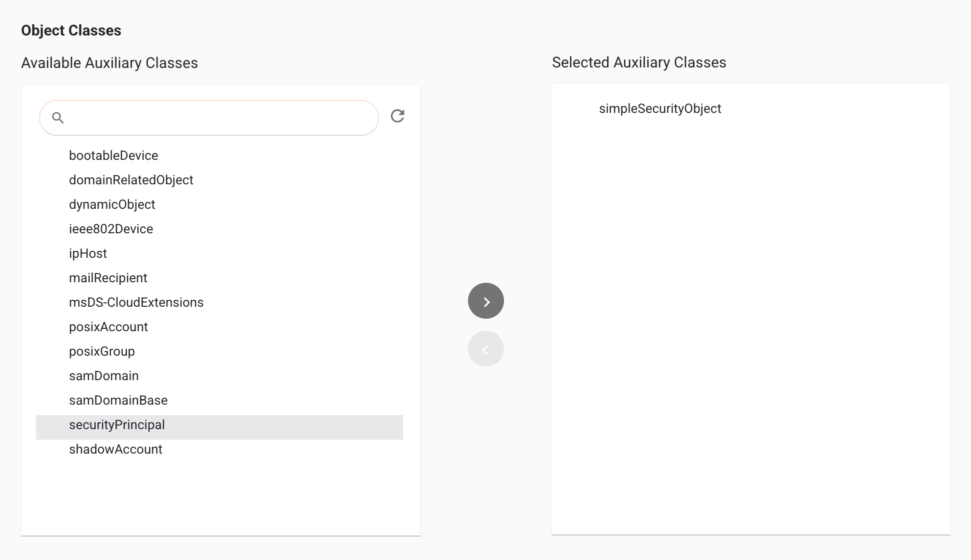Select the highlighted securityPrincipal class
971x560 pixels.
(x=116, y=425)
